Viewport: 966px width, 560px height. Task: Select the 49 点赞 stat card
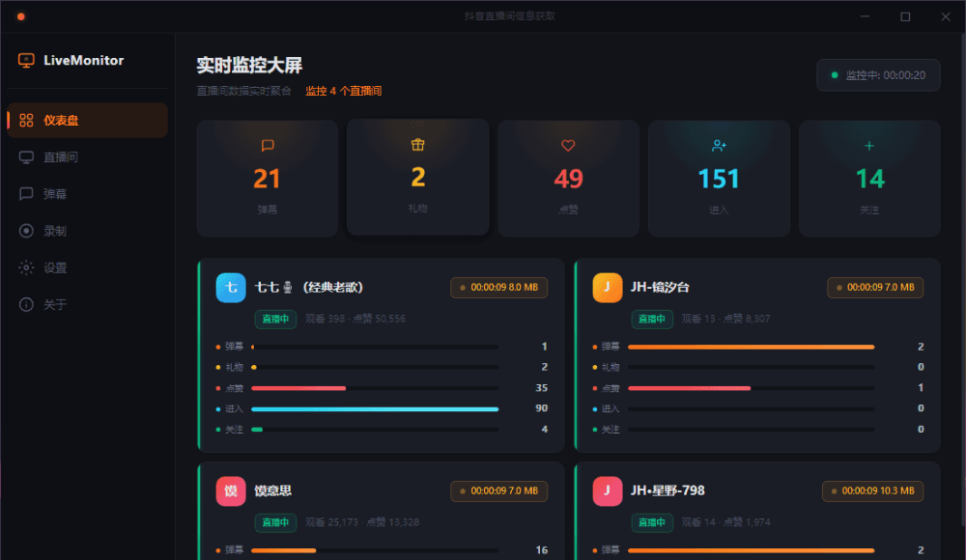pos(568,179)
